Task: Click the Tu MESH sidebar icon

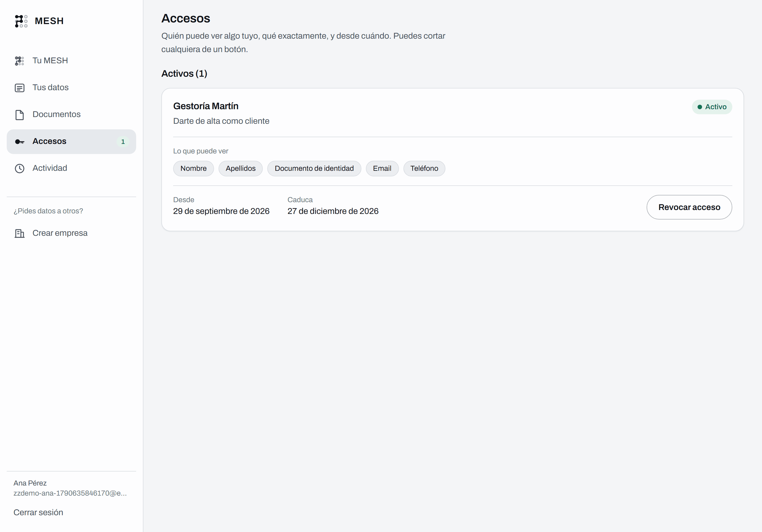Action: point(20,61)
